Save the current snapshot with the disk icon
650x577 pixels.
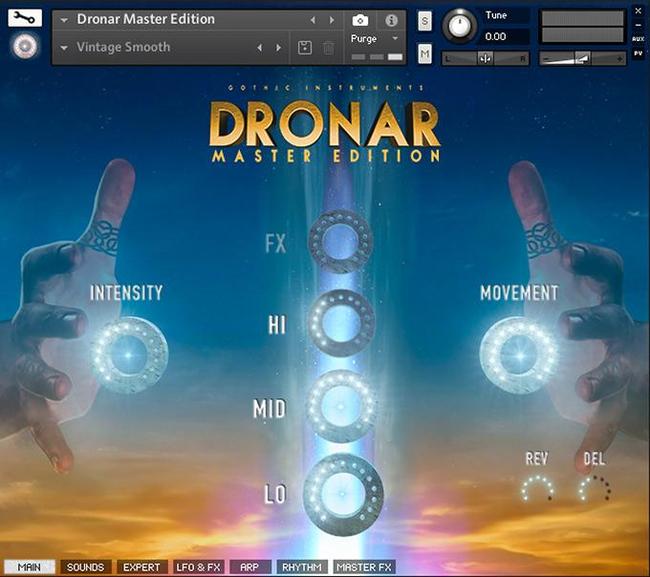[x=305, y=48]
